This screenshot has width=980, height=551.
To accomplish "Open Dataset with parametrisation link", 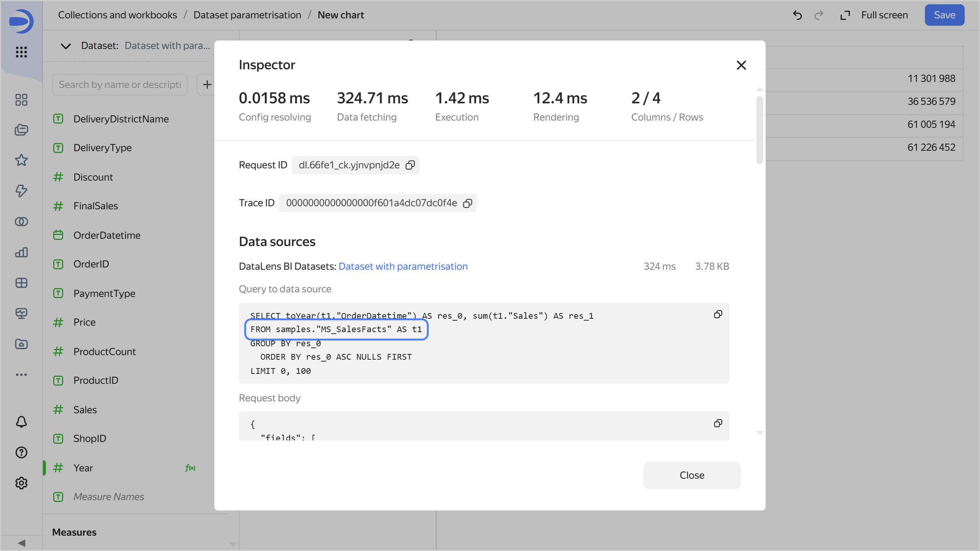I will (x=403, y=266).
